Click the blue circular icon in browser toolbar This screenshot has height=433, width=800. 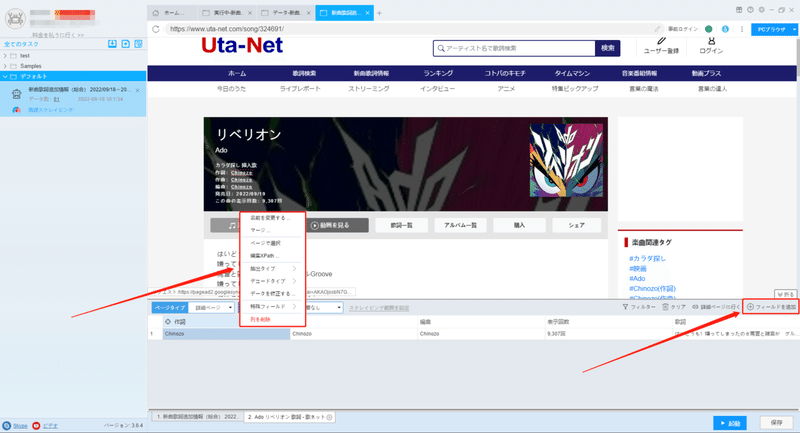point(725,29)
